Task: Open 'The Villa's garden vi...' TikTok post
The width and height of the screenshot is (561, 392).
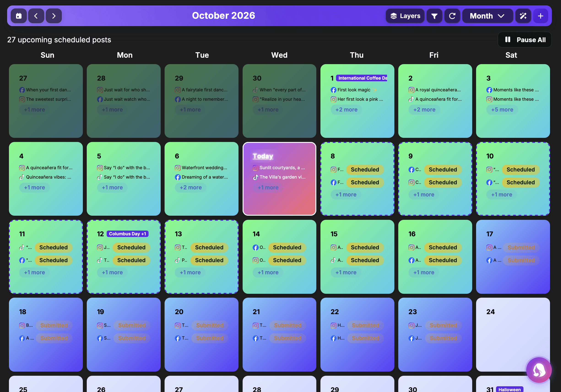Action: [x=279, y=177]
